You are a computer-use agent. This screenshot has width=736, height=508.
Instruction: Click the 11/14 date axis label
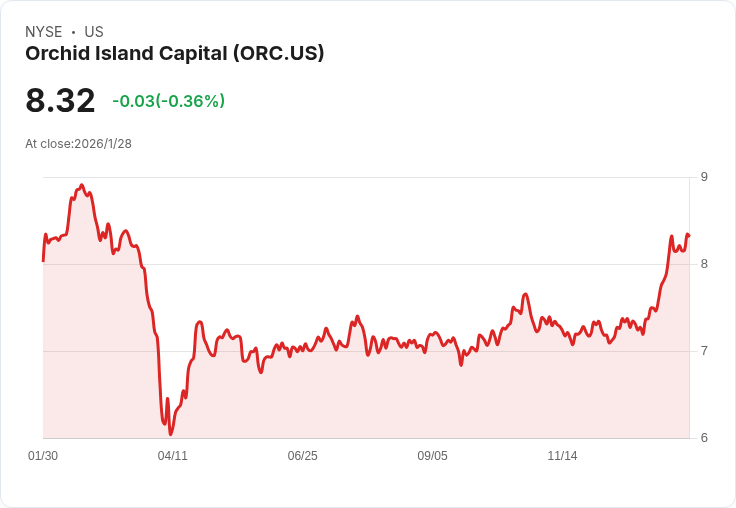[x=562, y=455]
